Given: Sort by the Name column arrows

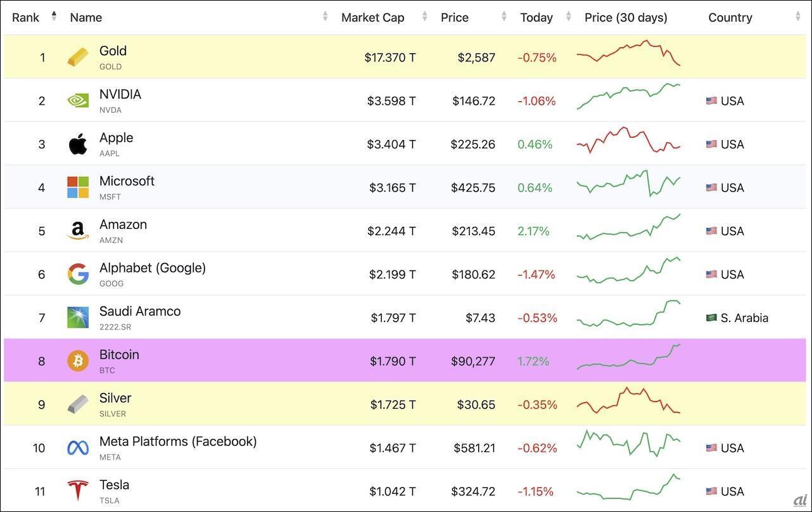Looking at the screenshot, I should point(326,16).
